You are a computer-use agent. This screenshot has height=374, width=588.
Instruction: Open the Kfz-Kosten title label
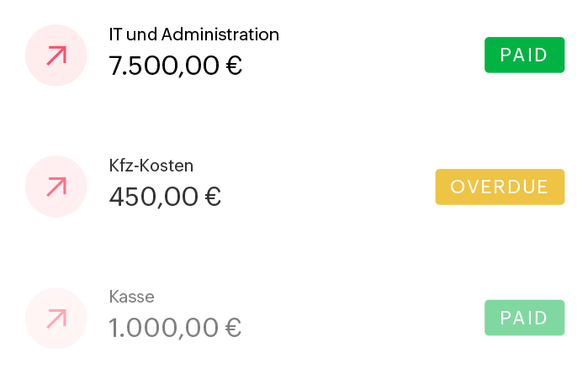point(151,166)
